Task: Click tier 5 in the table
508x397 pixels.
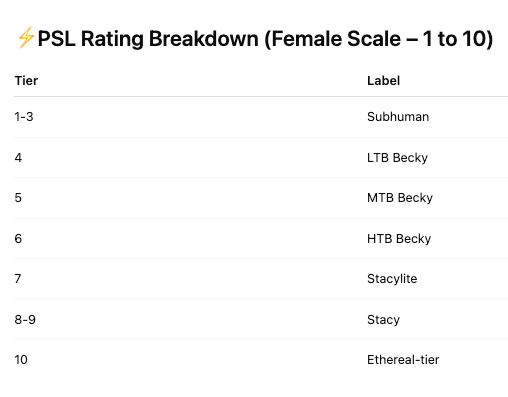Action: (18, 198)
